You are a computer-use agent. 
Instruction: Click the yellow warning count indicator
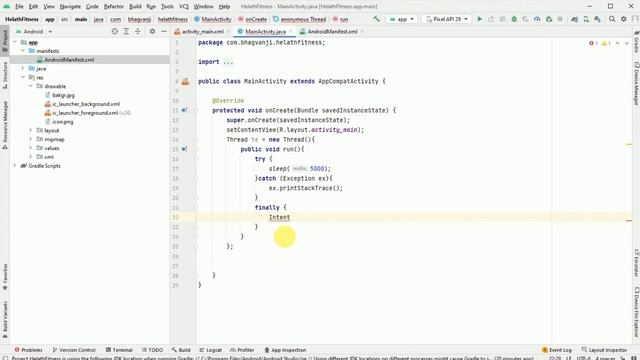pyautogui.click(x=606, y=43)
